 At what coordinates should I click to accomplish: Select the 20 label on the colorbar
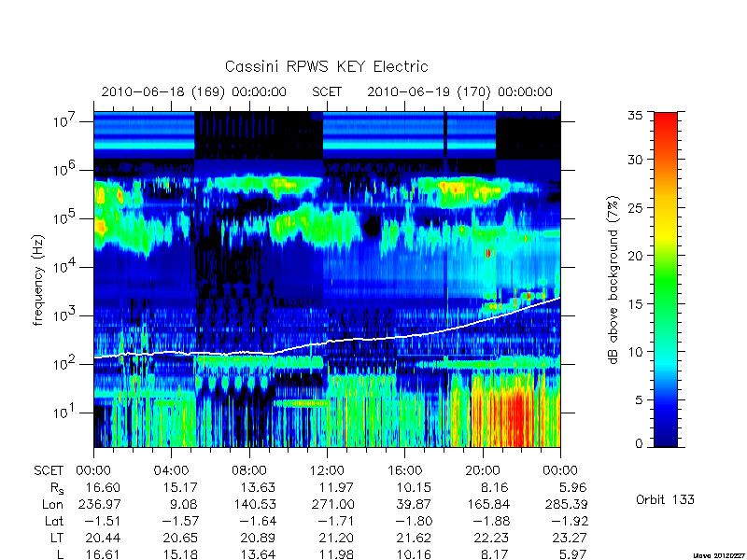tap(635, 255)
